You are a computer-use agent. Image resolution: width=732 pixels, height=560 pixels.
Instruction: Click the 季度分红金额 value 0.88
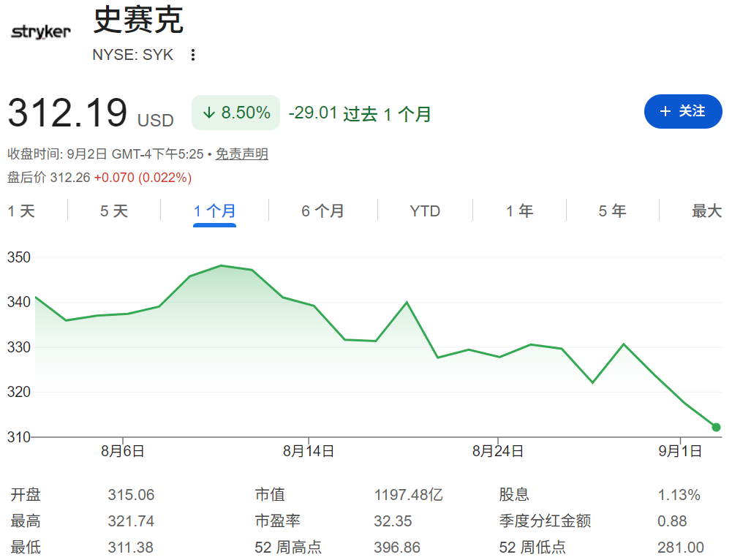pyautogui.click(x=672, y=521)
